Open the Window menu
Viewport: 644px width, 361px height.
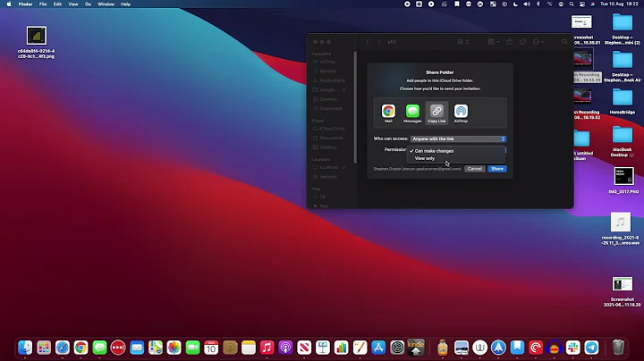[x=106, y=4]
